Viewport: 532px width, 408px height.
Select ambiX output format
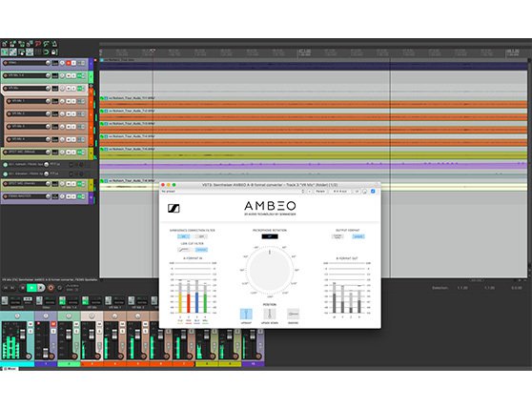coord(358,236)
